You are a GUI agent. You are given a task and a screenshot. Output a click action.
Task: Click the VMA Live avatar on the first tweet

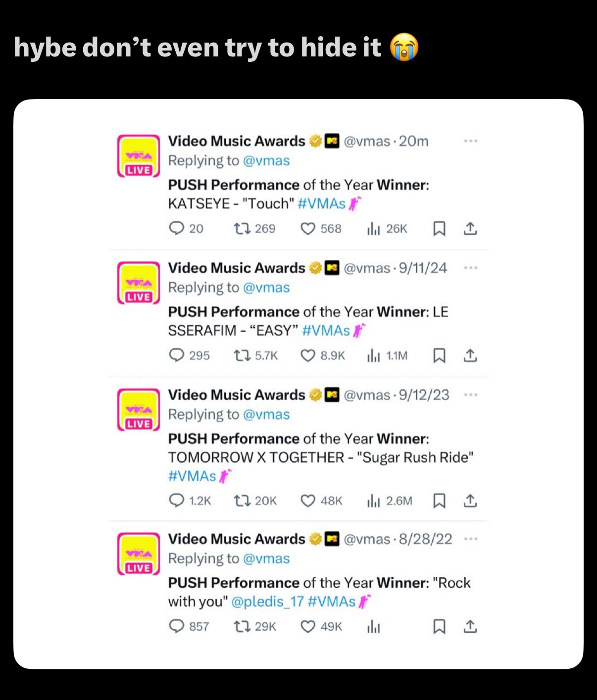click(x=139, y=155)
